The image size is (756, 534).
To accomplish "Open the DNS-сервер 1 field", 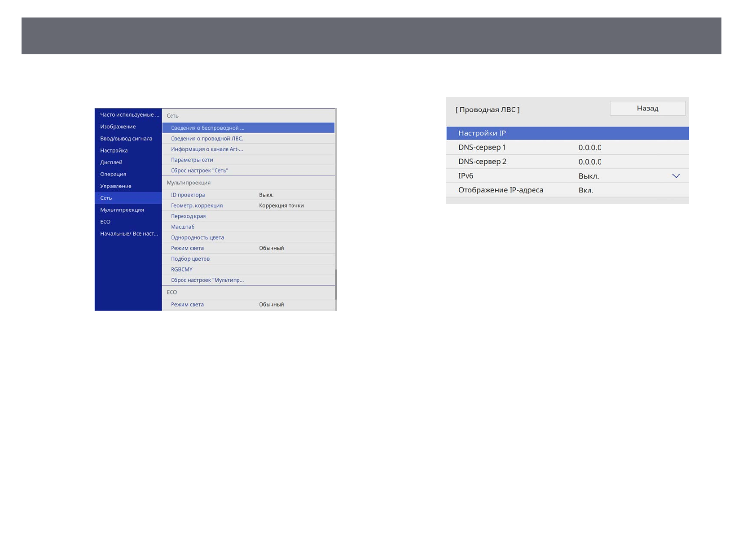I will coord(567,148).
